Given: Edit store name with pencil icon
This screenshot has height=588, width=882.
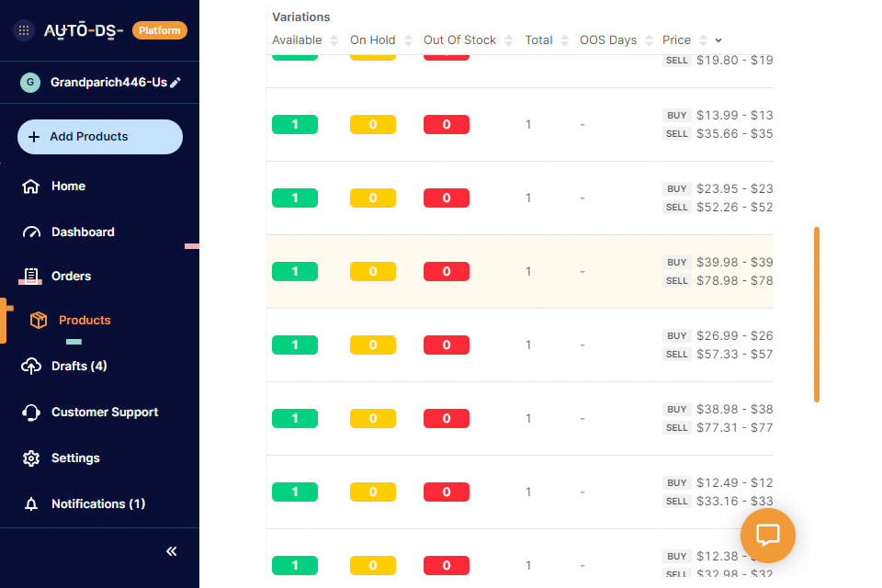Looking at the screenshot, I should pos(175,83).
